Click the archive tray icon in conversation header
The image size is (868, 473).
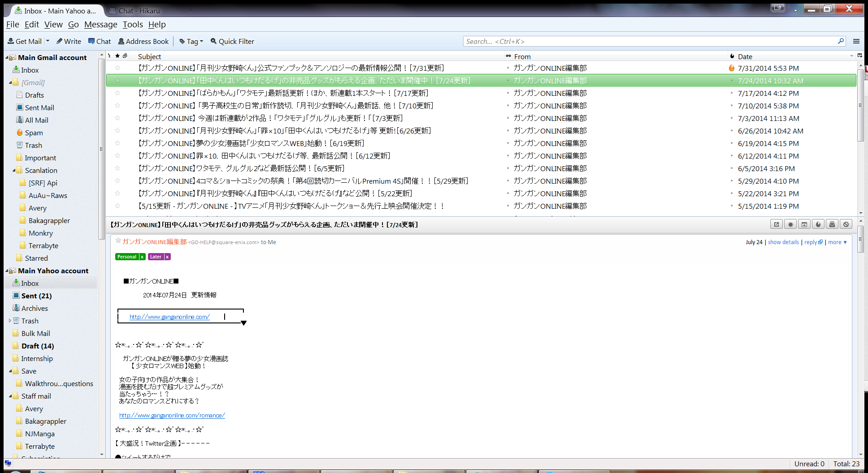click(x=832, y=224)
